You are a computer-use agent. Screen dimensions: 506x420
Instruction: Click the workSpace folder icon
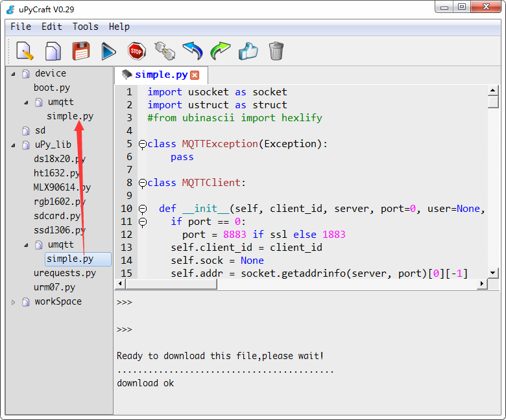click(x=26, y=302)
